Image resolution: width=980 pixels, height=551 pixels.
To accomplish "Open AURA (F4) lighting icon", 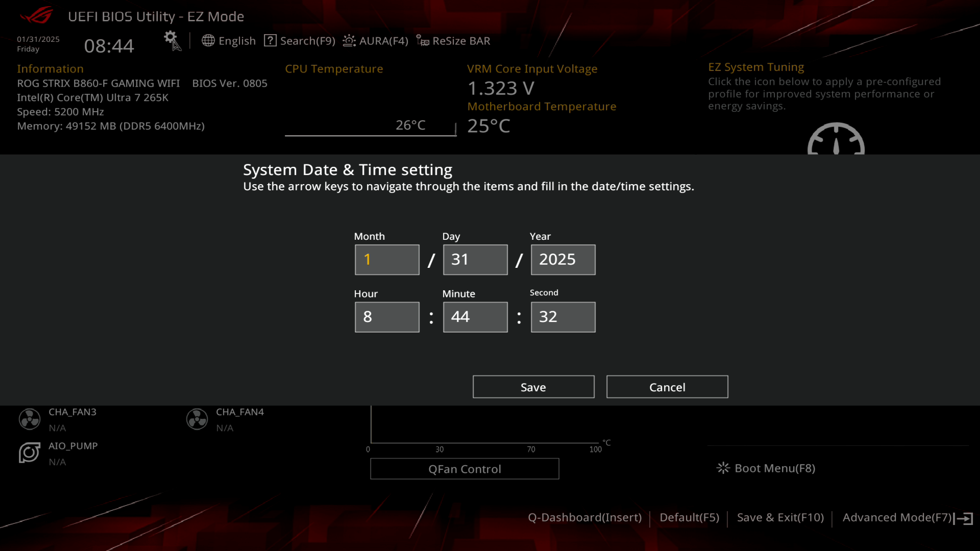I will click(x=349, y=41).
